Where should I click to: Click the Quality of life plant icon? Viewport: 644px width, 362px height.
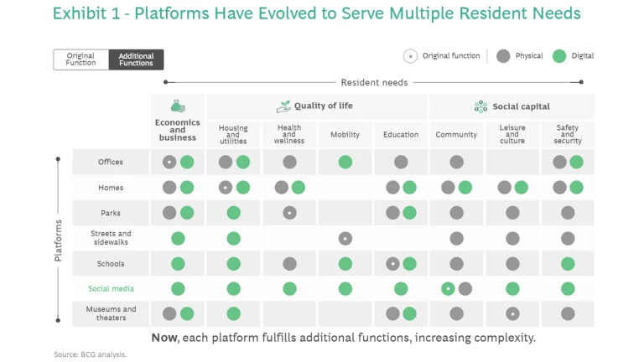pyautogui.click(x=285, y=106)
